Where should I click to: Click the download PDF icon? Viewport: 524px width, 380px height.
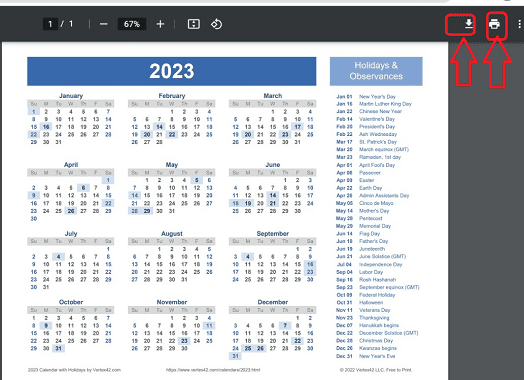tap(469, 24)
